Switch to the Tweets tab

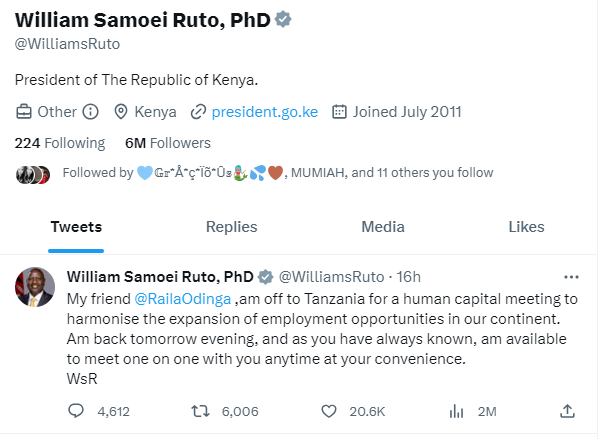[76, 227]
